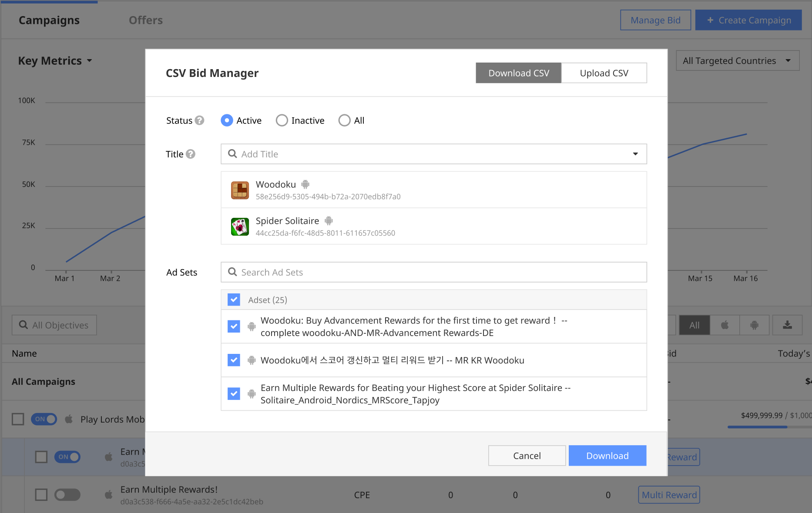The height and width of the screenshot is (513, 812).
Task: Click the Woodoku app icon
Action: click(240, 190)
